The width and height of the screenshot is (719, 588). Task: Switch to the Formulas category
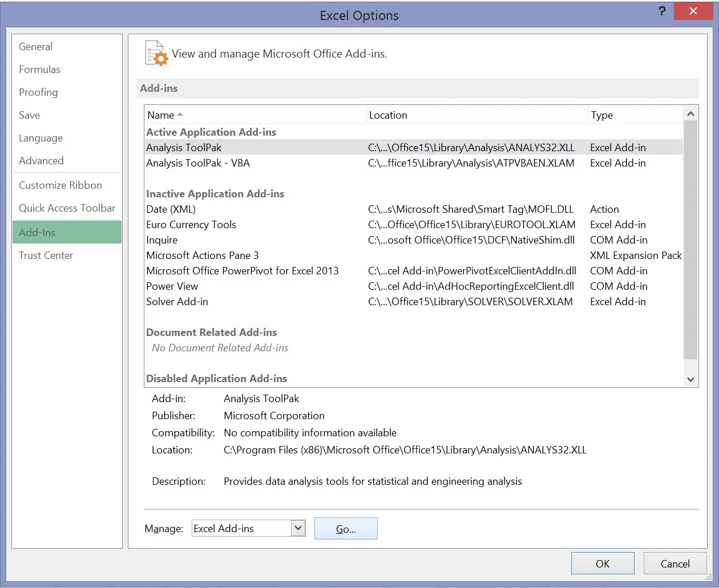pyautogui.click(x=39, y=70)
